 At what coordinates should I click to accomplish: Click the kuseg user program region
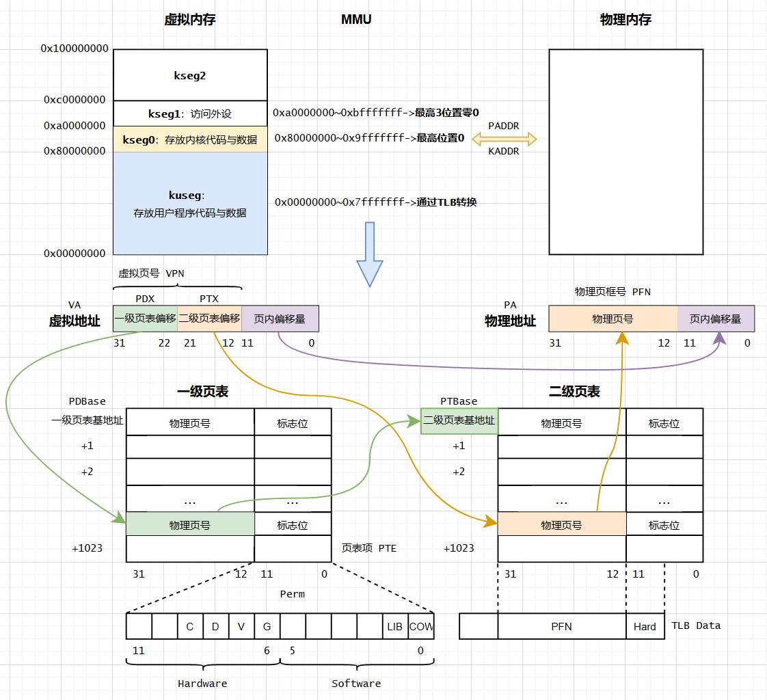pos(190,202)
